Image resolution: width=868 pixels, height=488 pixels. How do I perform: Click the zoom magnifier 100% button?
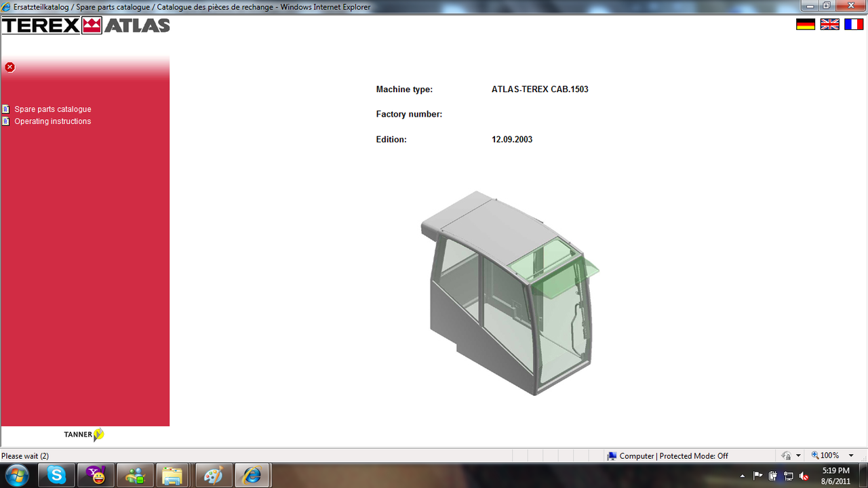point(825,456)
